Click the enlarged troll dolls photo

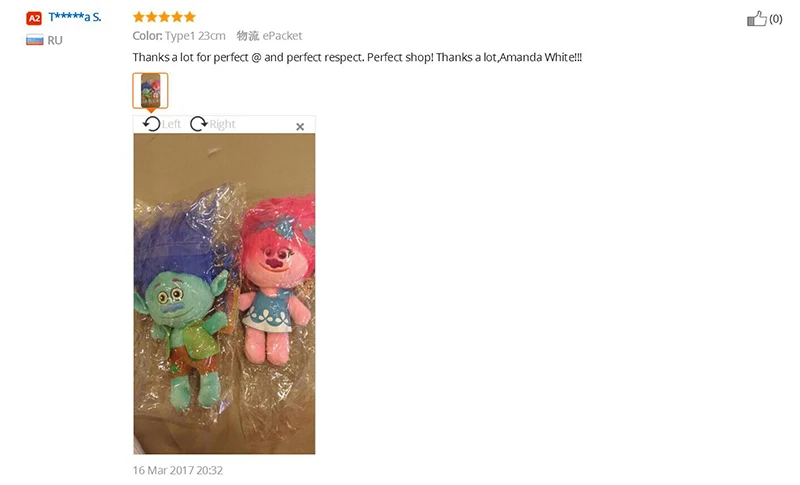click(x=224, y=294)
